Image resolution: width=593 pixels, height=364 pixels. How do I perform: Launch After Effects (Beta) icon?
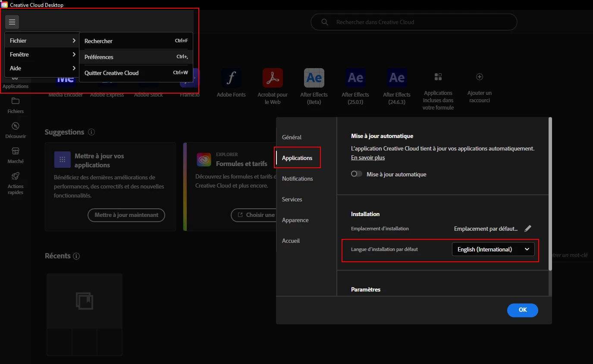314,78
